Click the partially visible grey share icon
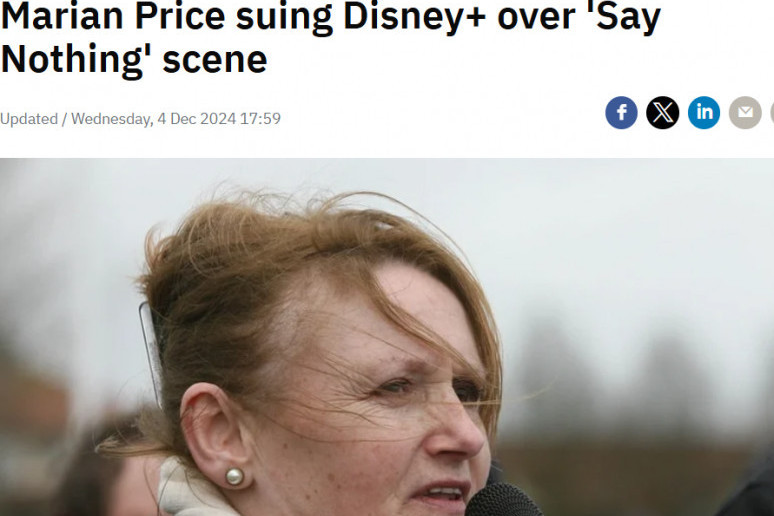The height and width of the screenshot is (516, 774). [772, 113]
